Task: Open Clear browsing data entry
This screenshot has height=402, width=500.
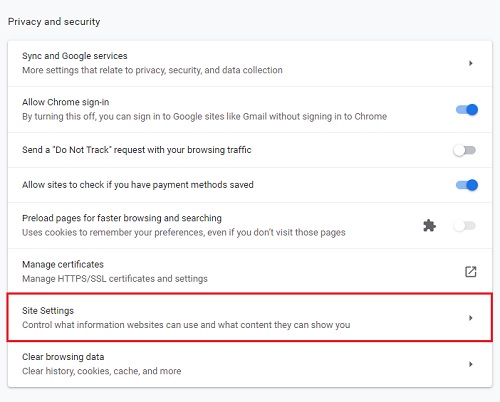Action: coord(250,364)
